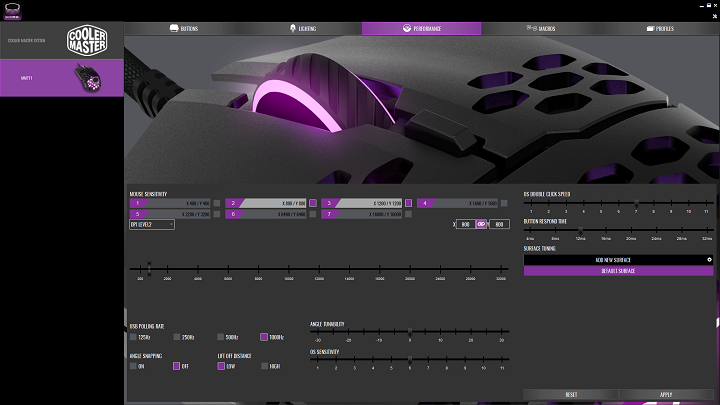Open the Profiles tab

(660, 29)
